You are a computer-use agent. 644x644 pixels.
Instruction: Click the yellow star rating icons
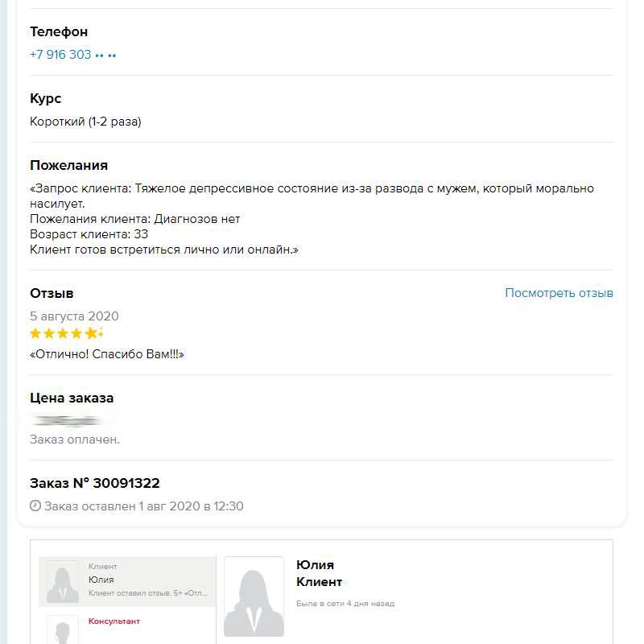coord(66,333)
